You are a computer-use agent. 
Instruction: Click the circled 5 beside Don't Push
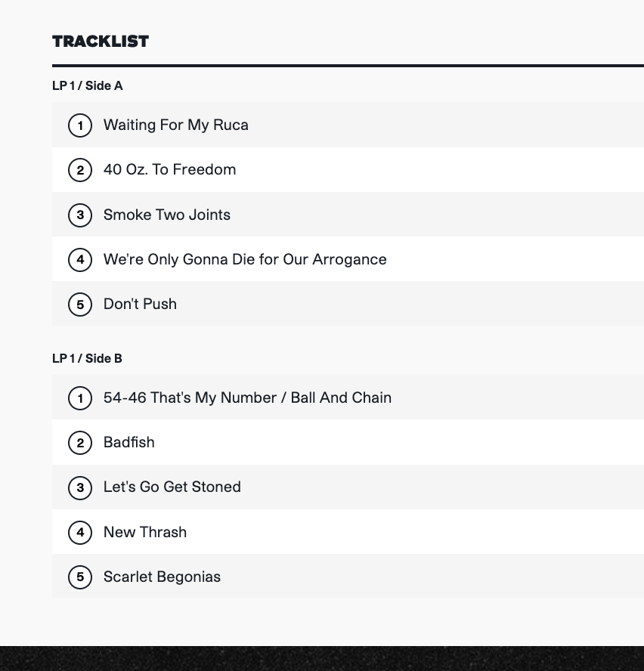(x=80, y=305)
